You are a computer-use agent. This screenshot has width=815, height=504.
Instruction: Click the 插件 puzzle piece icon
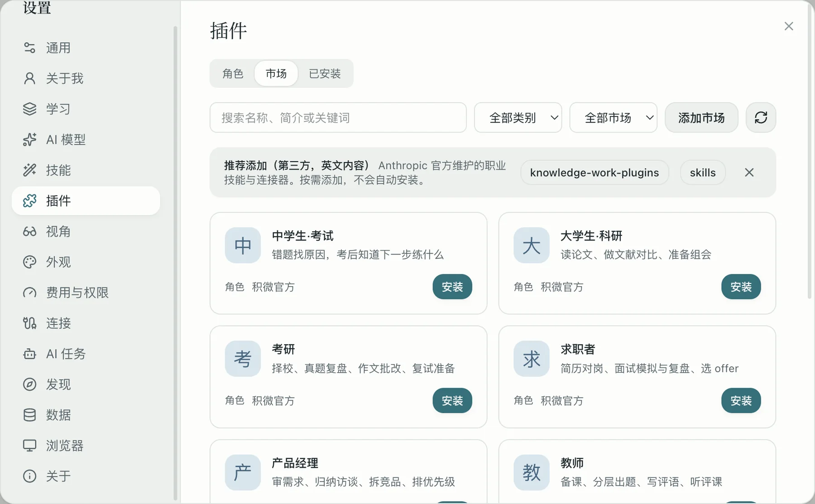tap(29, 201)
